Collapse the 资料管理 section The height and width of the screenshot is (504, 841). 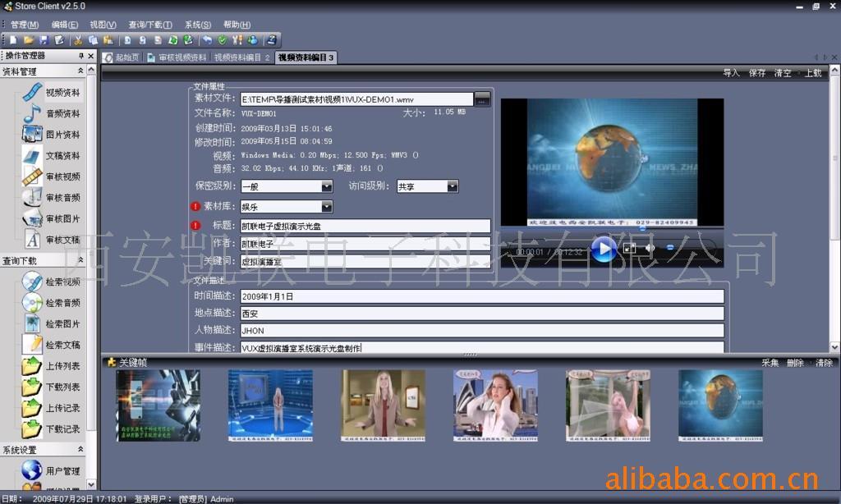point(80,71)
